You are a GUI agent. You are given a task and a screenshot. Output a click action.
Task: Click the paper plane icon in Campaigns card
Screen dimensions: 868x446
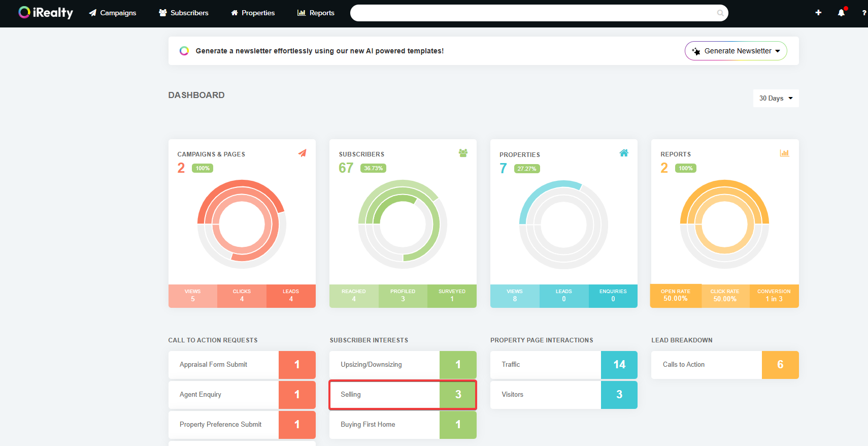[303, 153]
